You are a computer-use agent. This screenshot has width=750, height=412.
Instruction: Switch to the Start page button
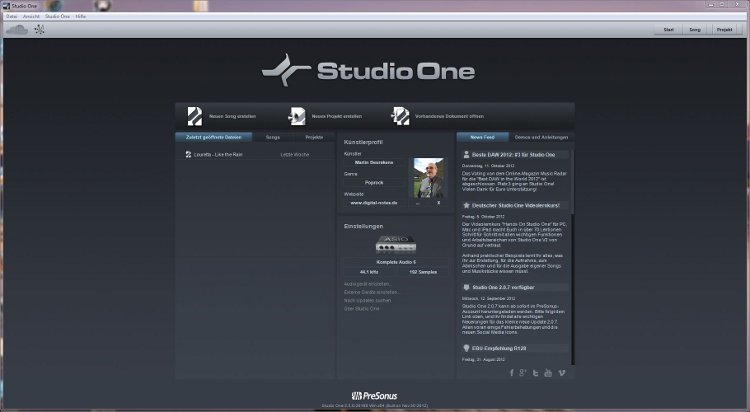coord(669,30)
